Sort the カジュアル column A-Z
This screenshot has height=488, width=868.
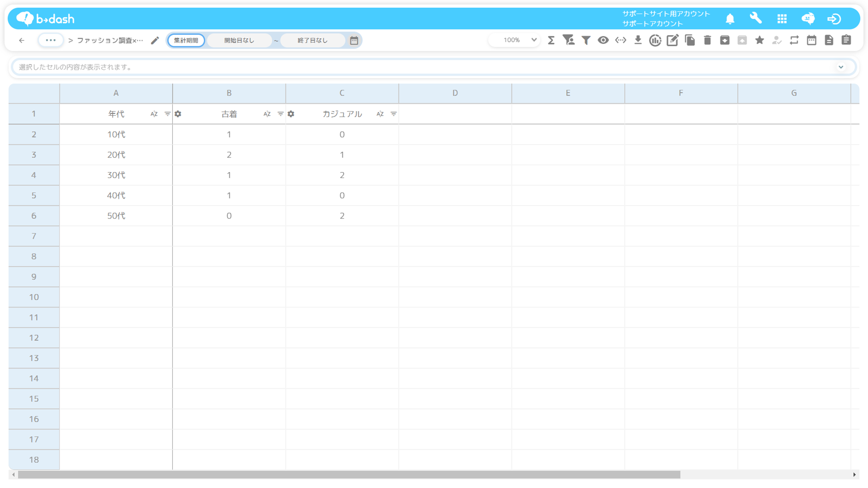(x=380, y=114)
